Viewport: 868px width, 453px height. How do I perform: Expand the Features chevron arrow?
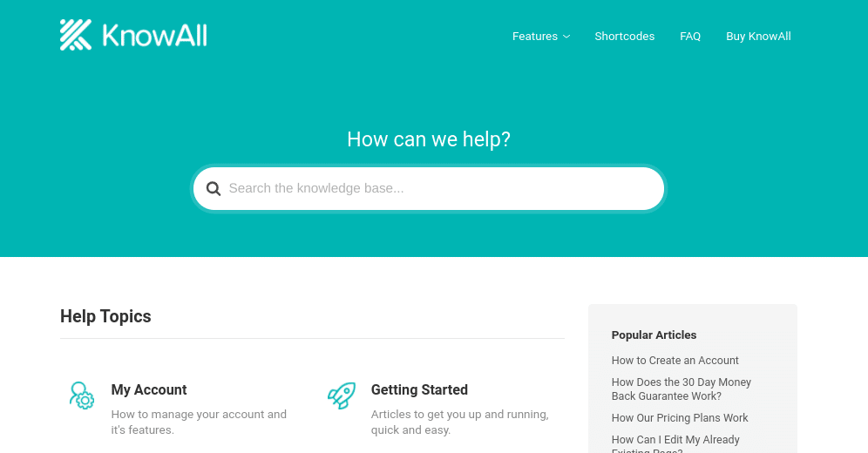click(x=566, y=37)
